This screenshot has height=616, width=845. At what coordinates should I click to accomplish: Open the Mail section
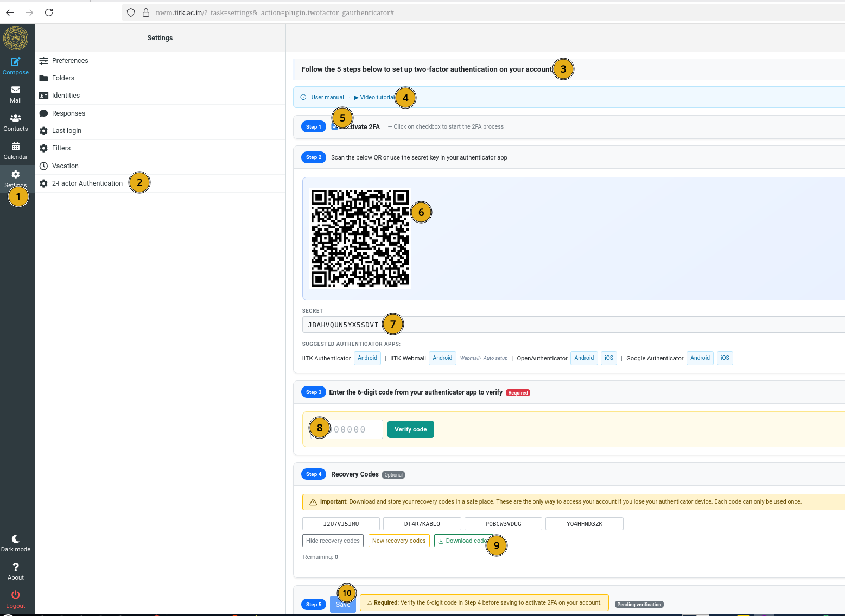[x=16, y=94]
